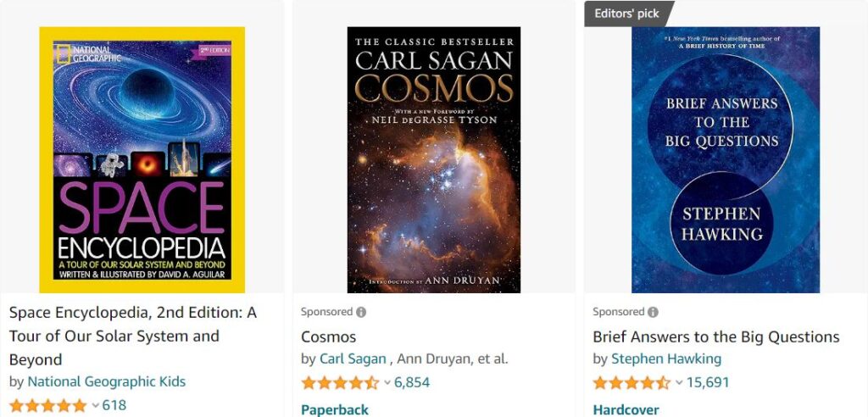Visit the Carl Sagan author link

pos(352,359)
